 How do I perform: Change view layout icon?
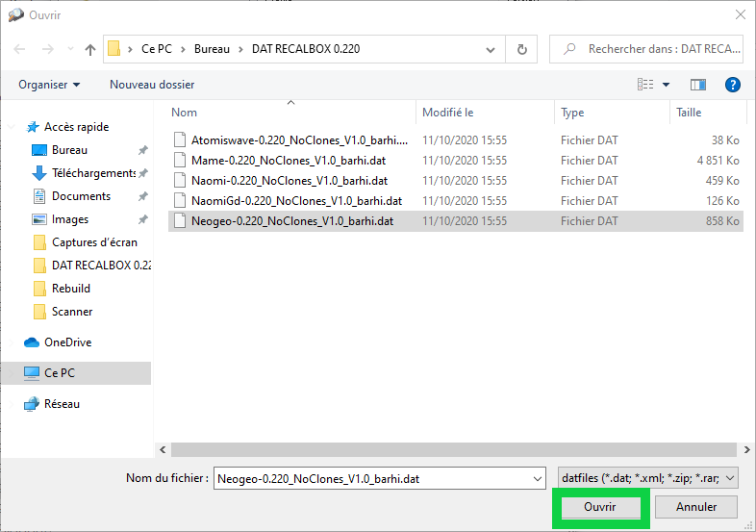click(x=645, y=85)
